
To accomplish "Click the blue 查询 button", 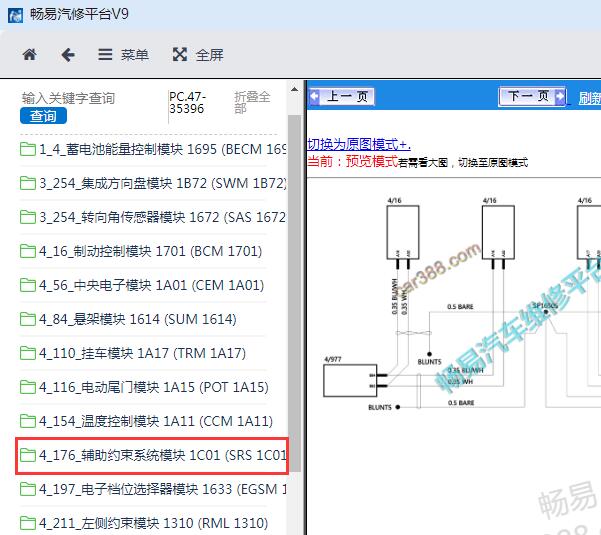I will click(x=43, y=116).
